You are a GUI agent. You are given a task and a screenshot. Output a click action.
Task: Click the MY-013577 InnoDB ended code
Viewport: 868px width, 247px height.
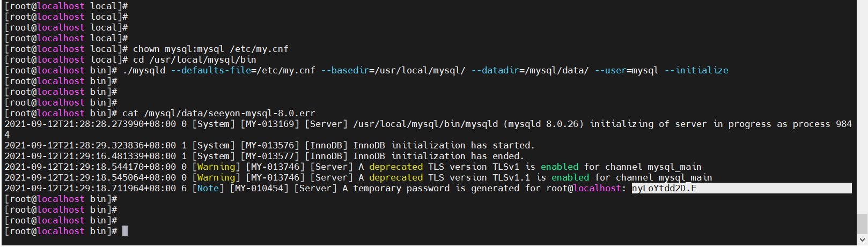270,156
